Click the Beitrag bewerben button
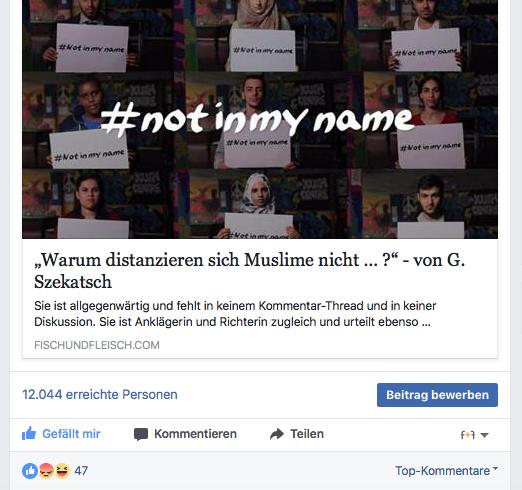 tap(437, 395)
